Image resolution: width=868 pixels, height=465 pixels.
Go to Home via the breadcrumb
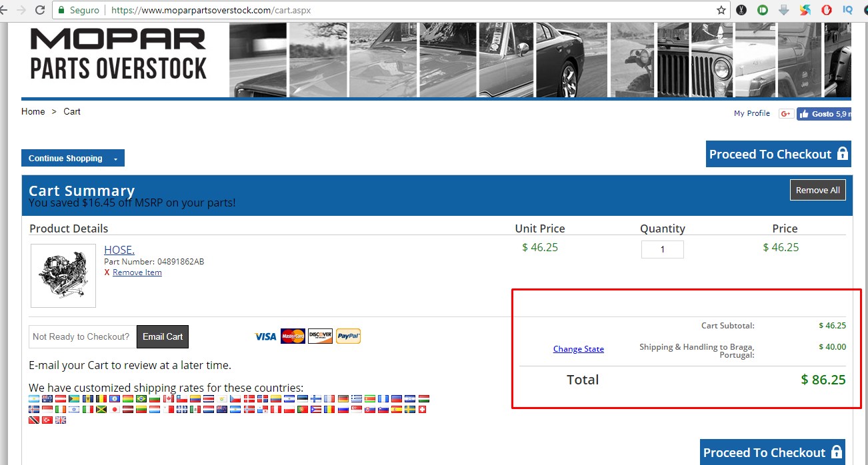tap(33, 111)
